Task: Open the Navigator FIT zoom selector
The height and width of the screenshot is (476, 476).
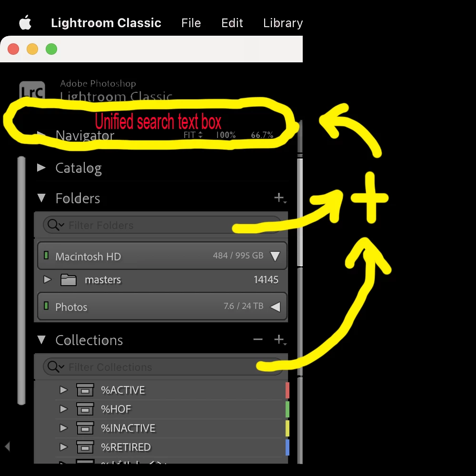Action: click(193, 135)
